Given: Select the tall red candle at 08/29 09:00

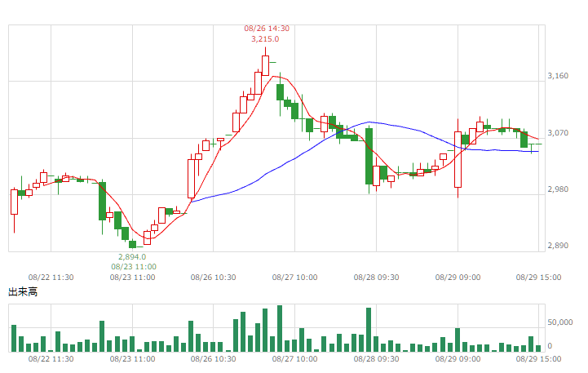Looking at the screenshot, I should [x=458, y=159].
